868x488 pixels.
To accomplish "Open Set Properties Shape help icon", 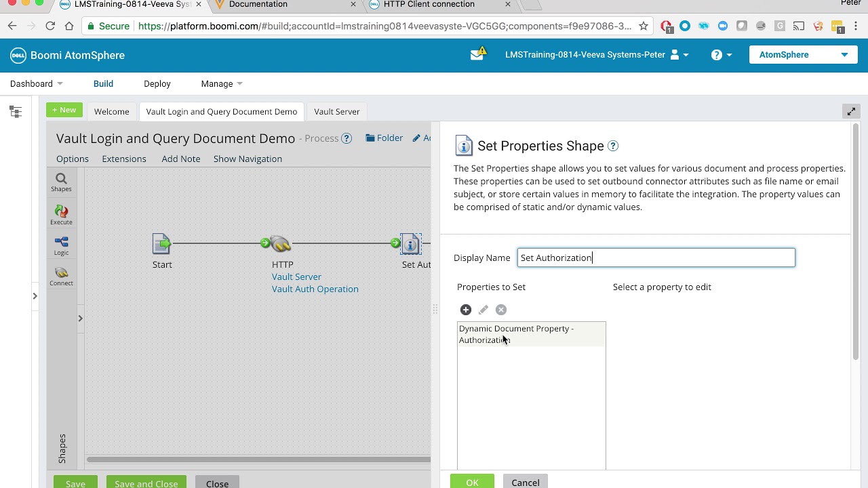I will click(x=613, y=146).
